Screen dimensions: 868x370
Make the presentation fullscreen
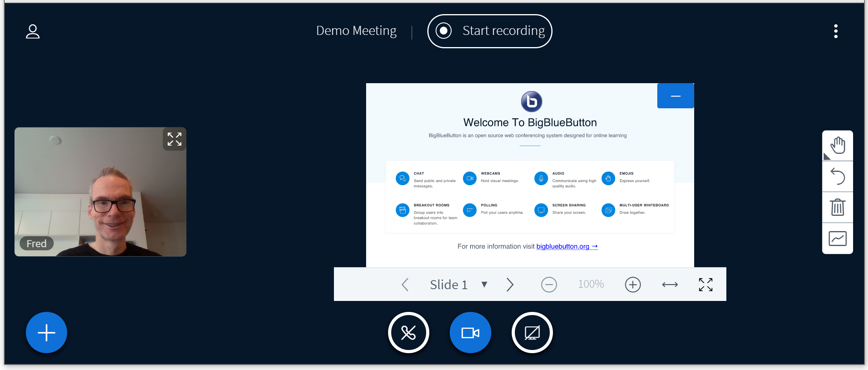point(706,284)
